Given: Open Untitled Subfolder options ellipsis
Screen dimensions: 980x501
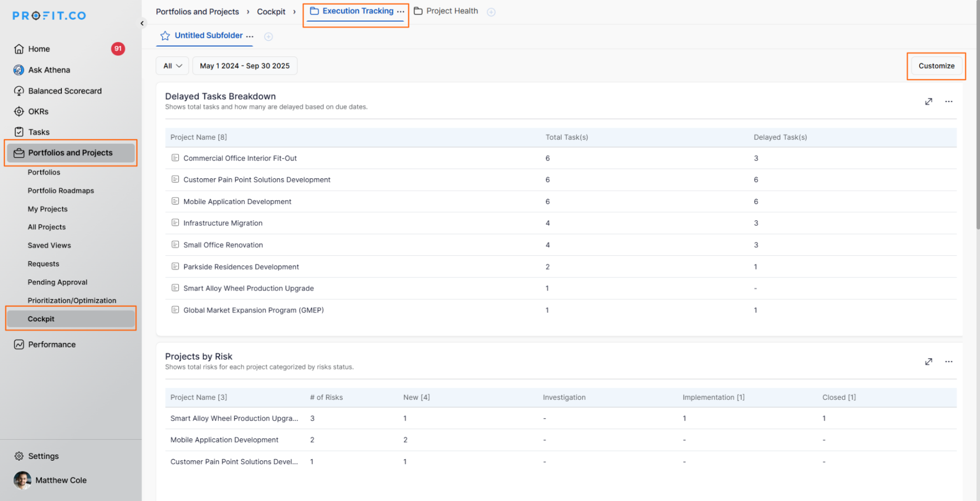Looking at the screenshot, I should pos(250,36).
